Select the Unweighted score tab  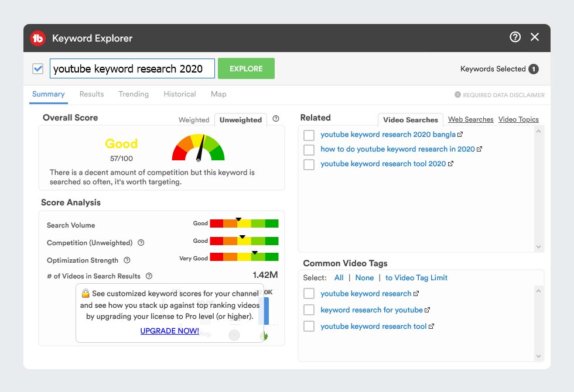241,119
